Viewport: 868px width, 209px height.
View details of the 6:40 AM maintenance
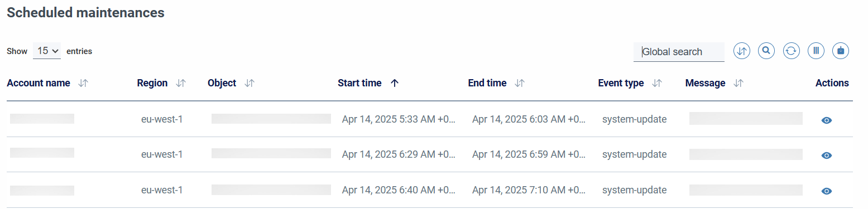[x=827, y=191]
